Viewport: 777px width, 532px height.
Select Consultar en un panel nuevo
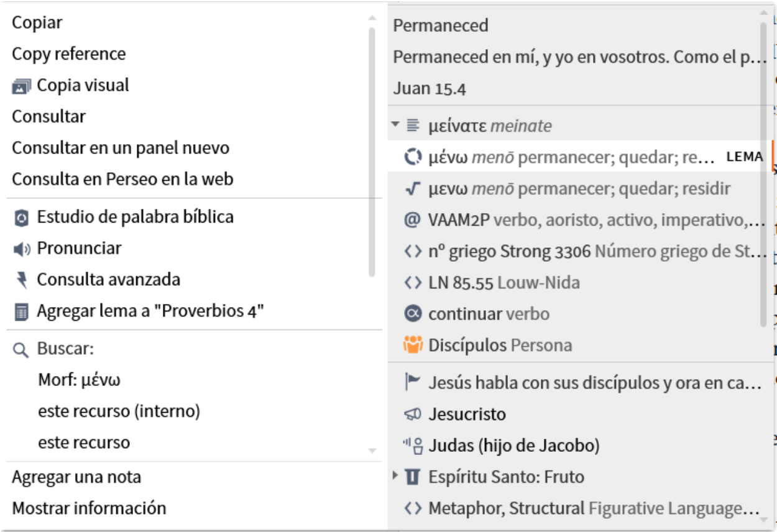click(x=121, y=148)
